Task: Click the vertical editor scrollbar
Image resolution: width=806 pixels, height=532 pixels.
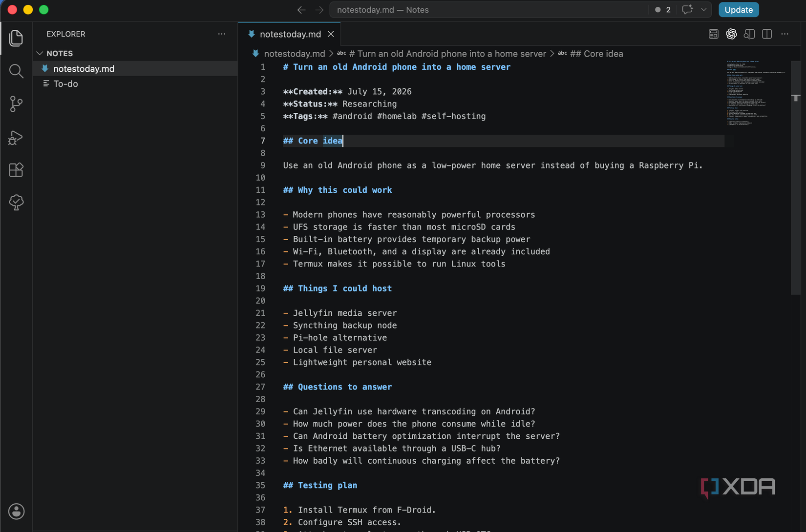Action: 796,178
